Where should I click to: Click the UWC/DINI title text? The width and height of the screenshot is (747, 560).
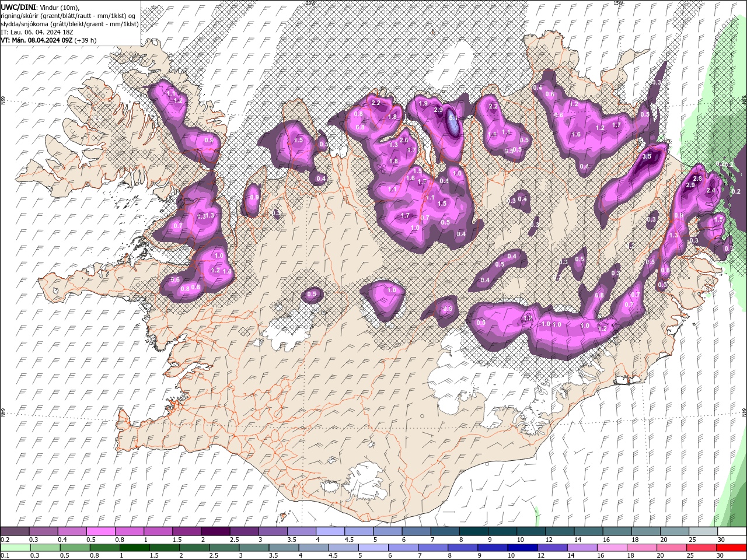[x=19, y=6]
